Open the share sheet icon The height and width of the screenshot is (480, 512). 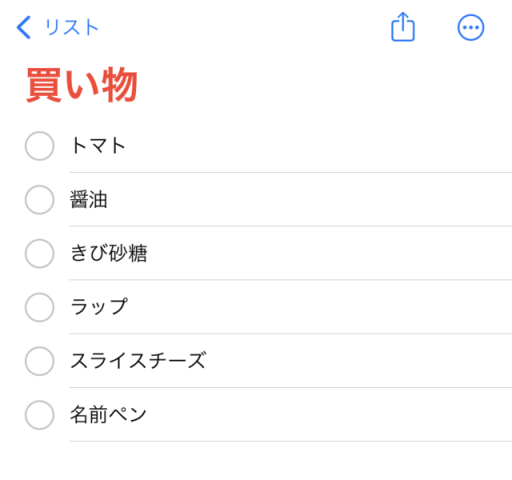[403, 27]
